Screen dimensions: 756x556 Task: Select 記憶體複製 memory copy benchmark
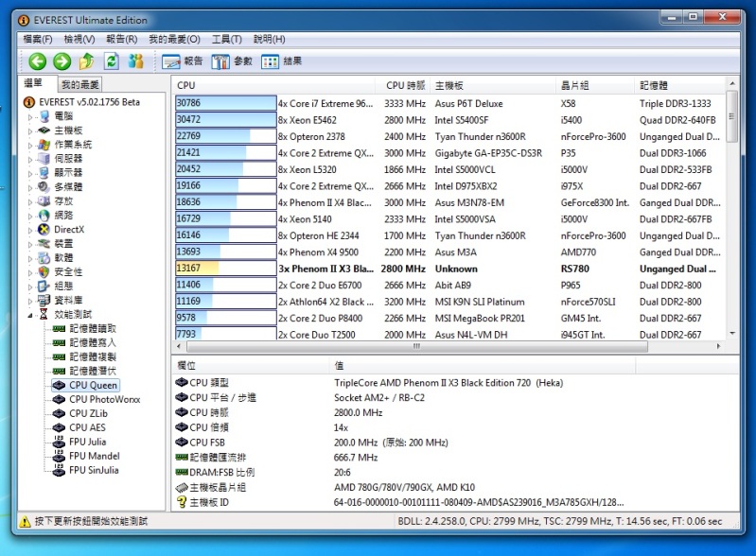tap(93, 357)
